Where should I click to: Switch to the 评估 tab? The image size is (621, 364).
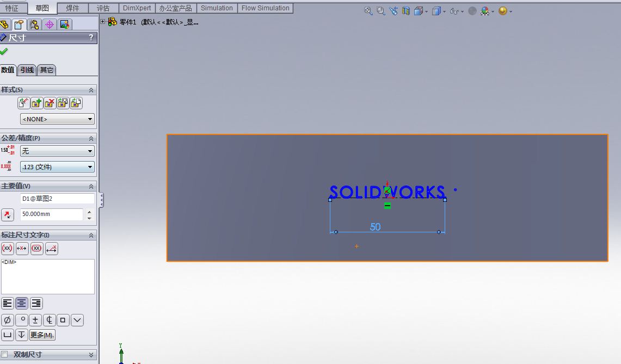(103, 8)
